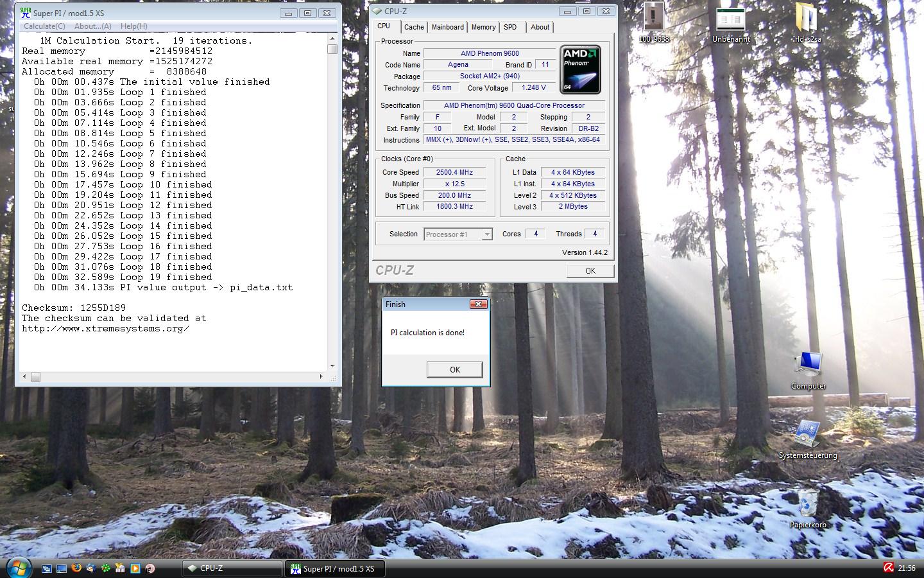Open the clapperboard quick launch icon

(x=121, y=568)
